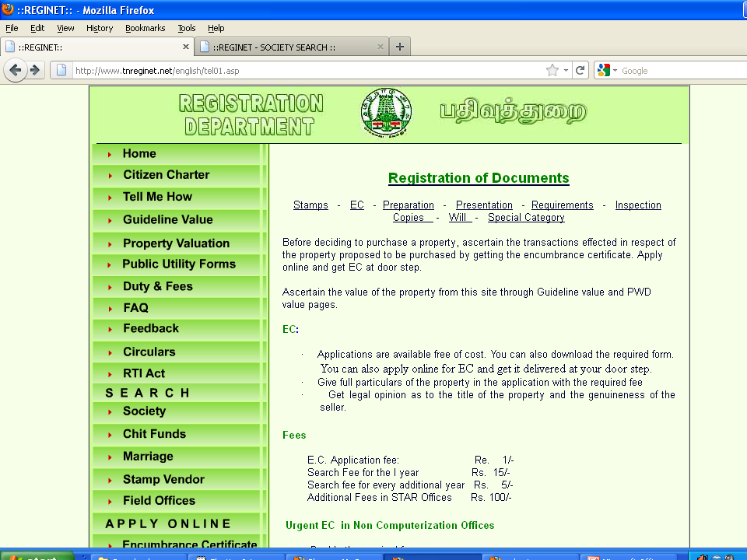Click the back navigation arrow
This screenshot has height=560, width=747.
point(16,70)
